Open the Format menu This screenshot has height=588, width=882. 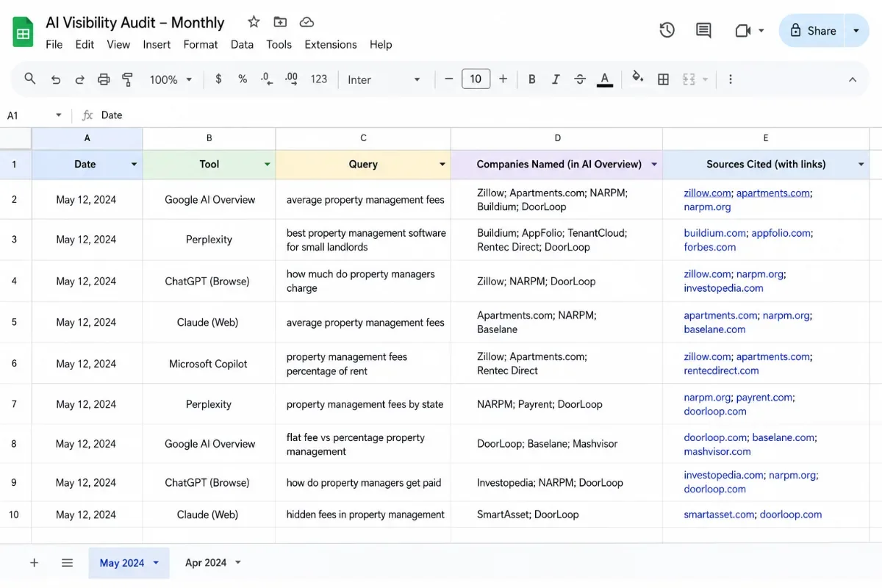coord(201,44)
